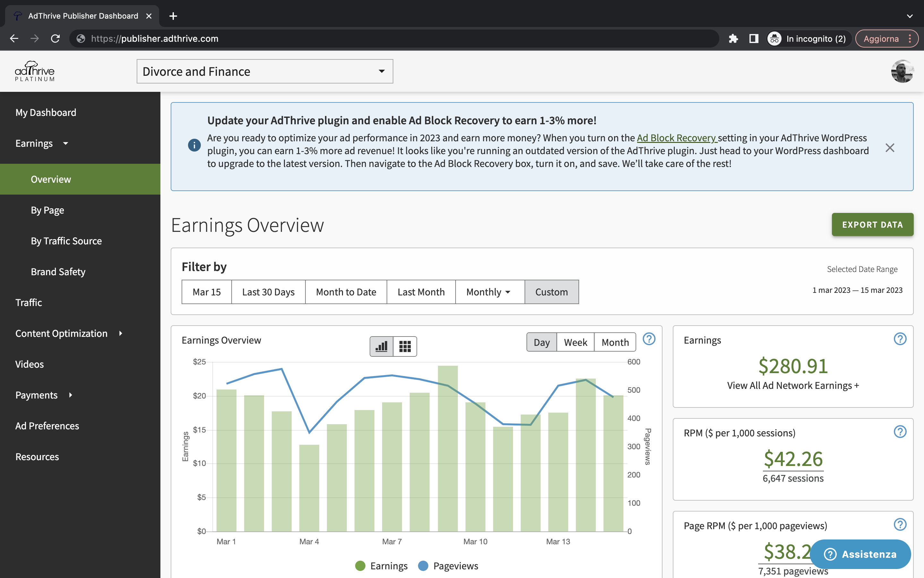
Task: Open a new browser tab
Action: point(173,16)
